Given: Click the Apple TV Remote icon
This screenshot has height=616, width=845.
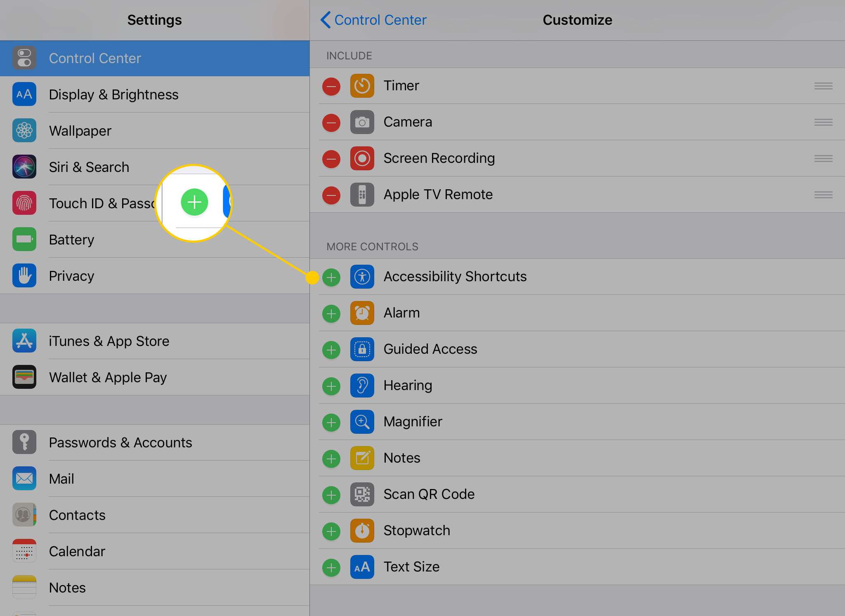Looking at the screenshot, I should (362, 195).
